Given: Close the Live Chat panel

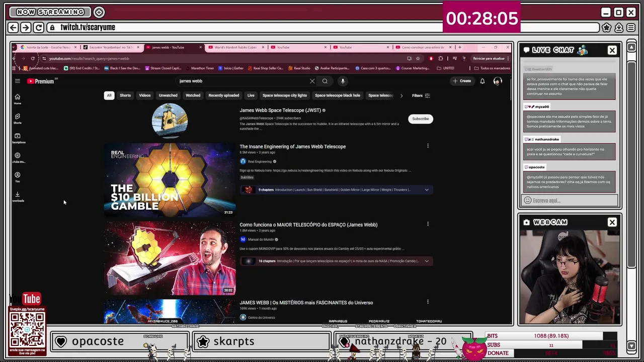Looking at the screenshot, I should 612,50.
